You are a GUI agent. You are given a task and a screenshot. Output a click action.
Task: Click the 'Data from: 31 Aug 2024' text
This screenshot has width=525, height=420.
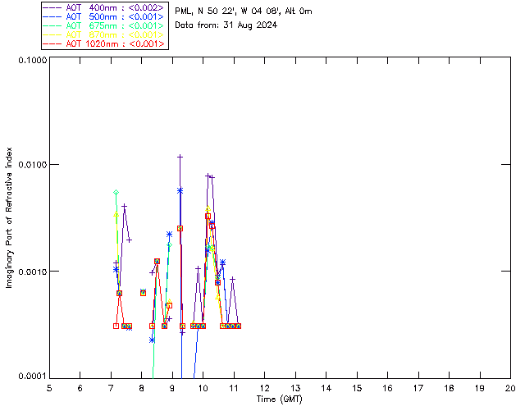pos(226,25)
